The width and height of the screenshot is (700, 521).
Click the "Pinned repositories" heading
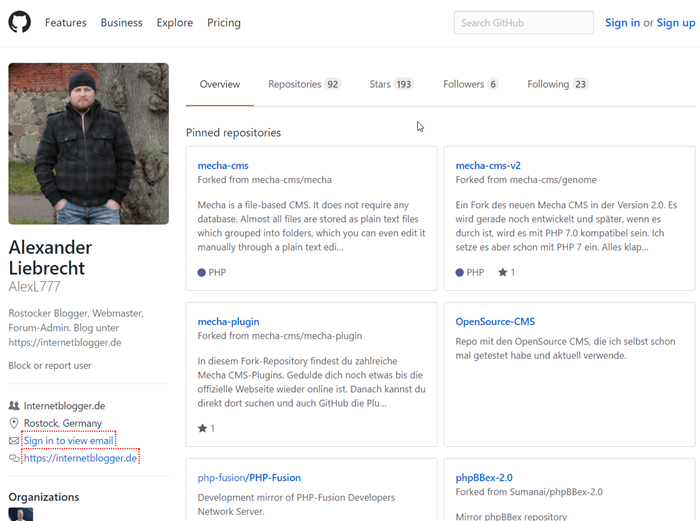click(233, 133)
